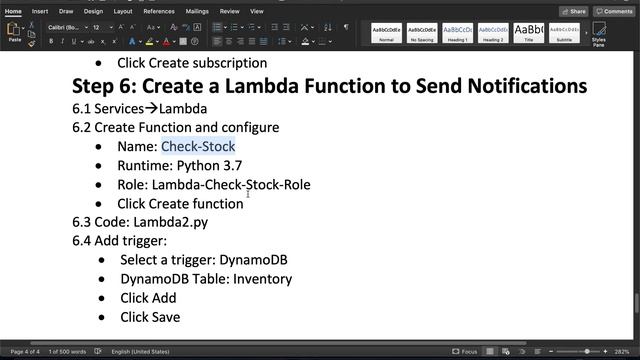Click the zoom in plus button

tap(605, 351)
